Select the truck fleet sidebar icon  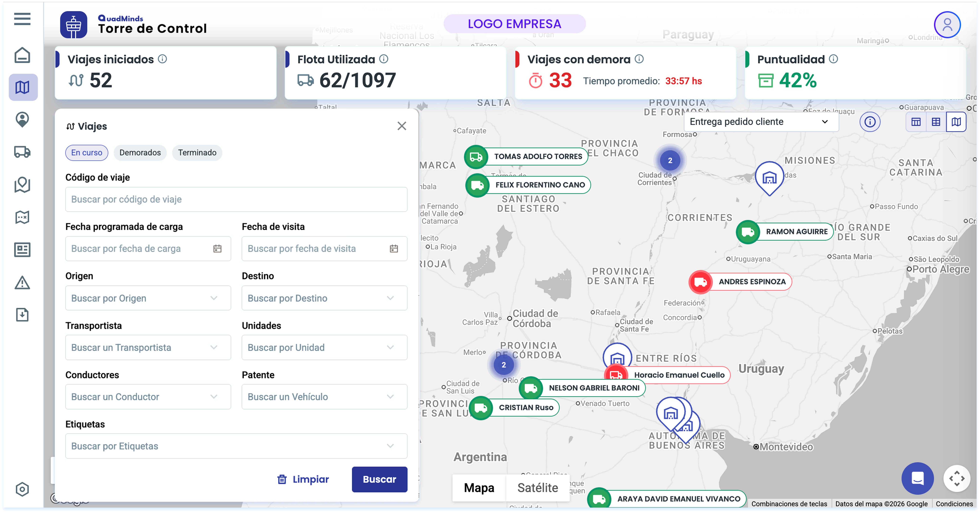pos(22,152)
